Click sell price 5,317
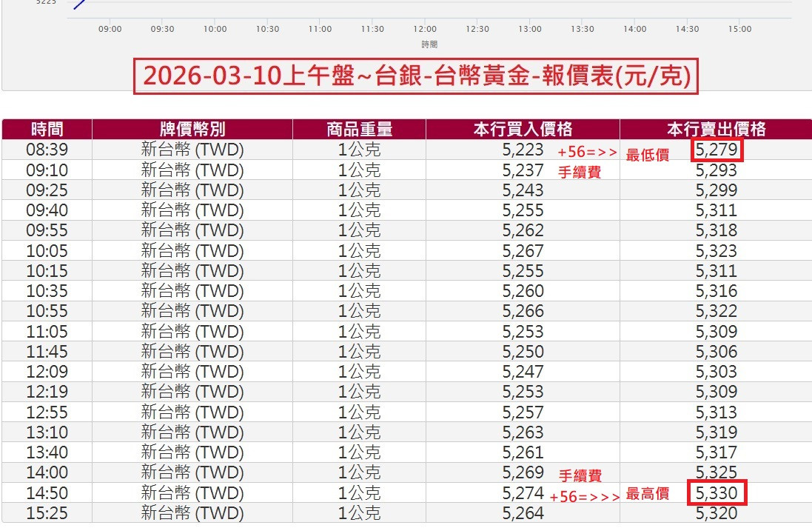The width and height of the screenshot is (812, 528). point(717,453)
